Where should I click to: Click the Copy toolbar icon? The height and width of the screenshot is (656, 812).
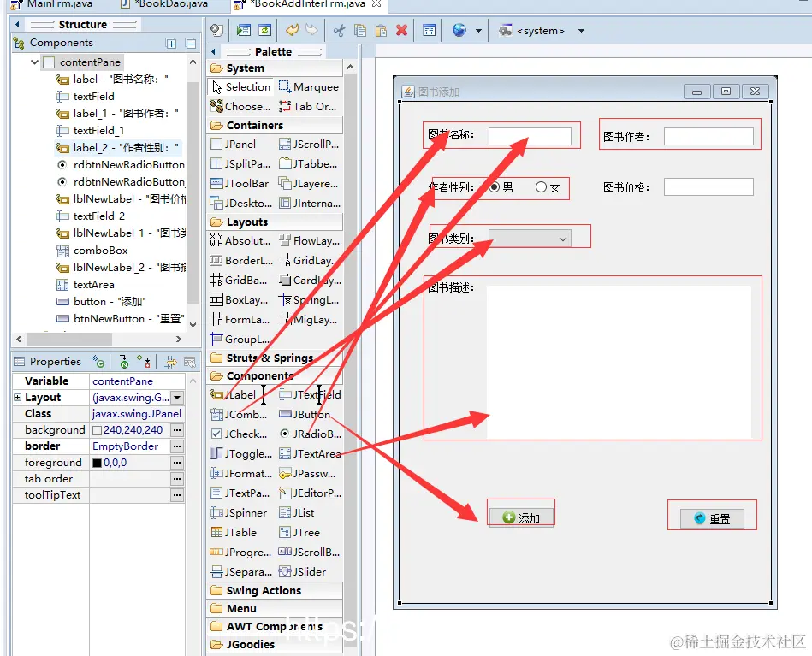tap(360, 31)
